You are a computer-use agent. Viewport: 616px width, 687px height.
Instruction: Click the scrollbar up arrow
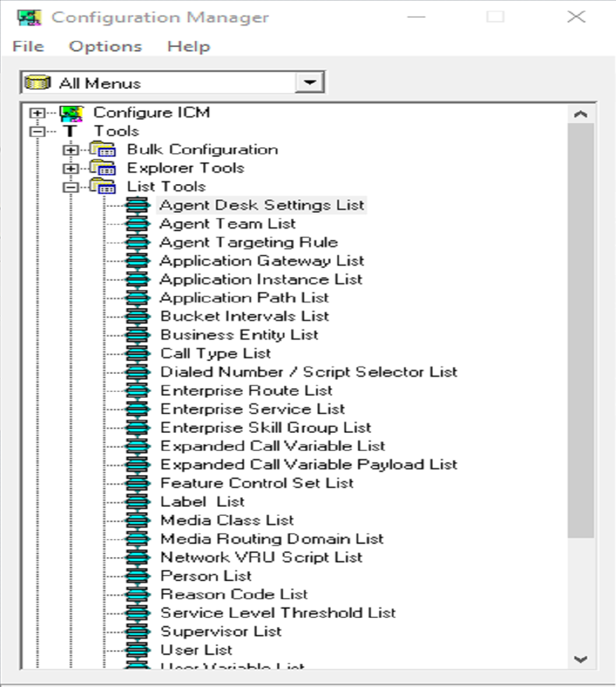[581, 114]
